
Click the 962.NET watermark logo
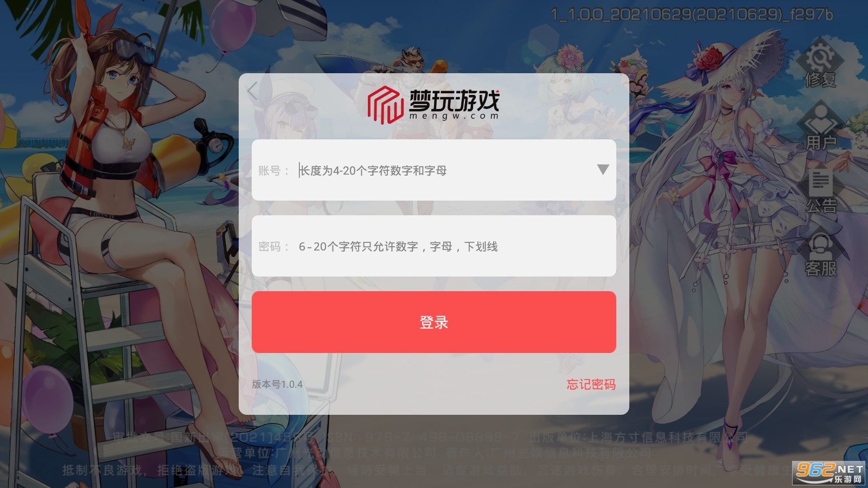[828, 473]
